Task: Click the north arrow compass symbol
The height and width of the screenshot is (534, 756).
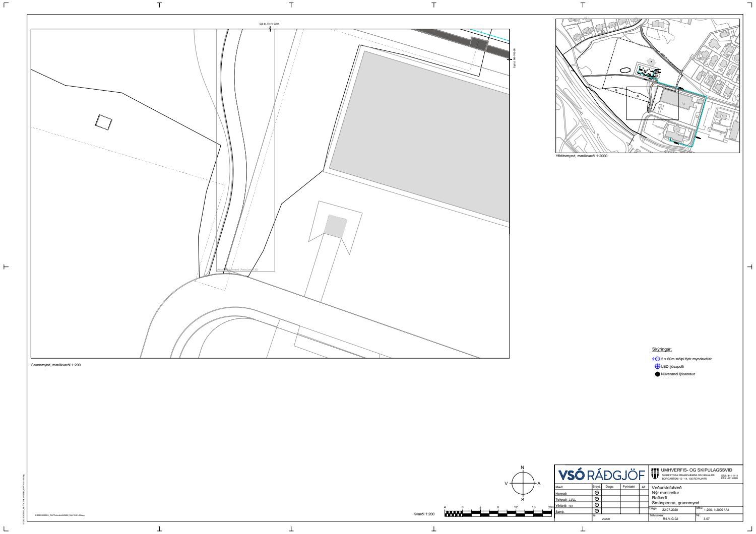Action: point(523,484)
